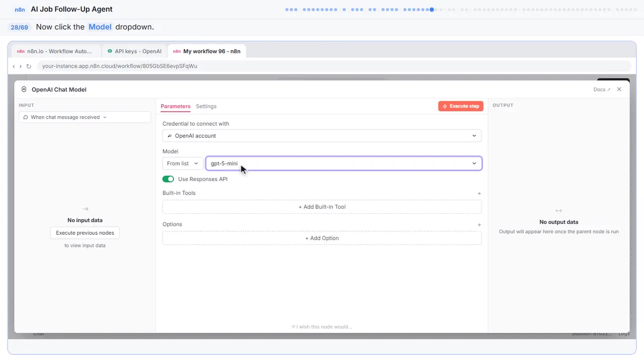Click the plus icon beside Options
The height and width of the screenshot is (362, 644).
tap(479, 225)
